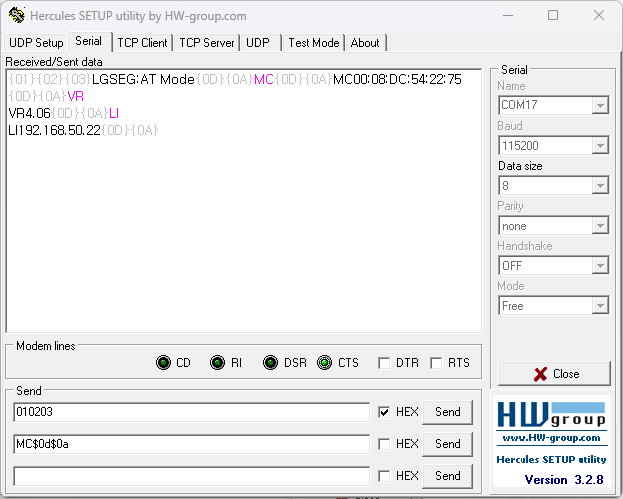Open the Mode dropdown showing Free

(600, 306)
